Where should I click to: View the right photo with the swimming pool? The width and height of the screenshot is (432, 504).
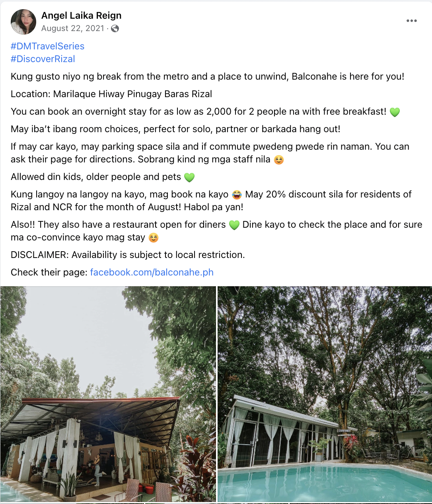pos(324,394)
